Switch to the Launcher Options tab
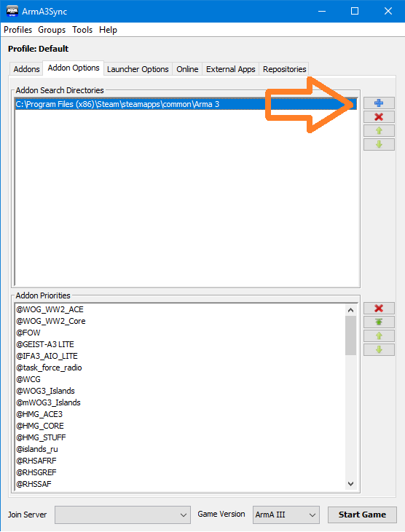 (x=138, y=69)
